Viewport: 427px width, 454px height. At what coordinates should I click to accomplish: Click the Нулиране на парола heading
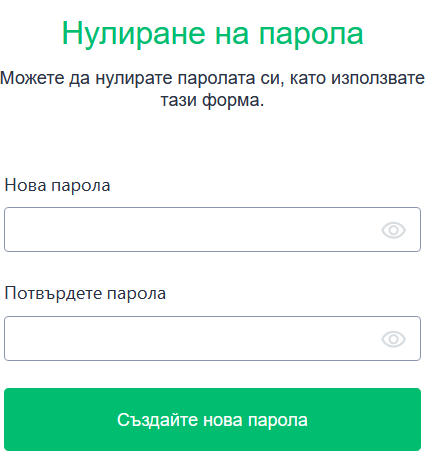pyautogui.click(x=212, y=33)
